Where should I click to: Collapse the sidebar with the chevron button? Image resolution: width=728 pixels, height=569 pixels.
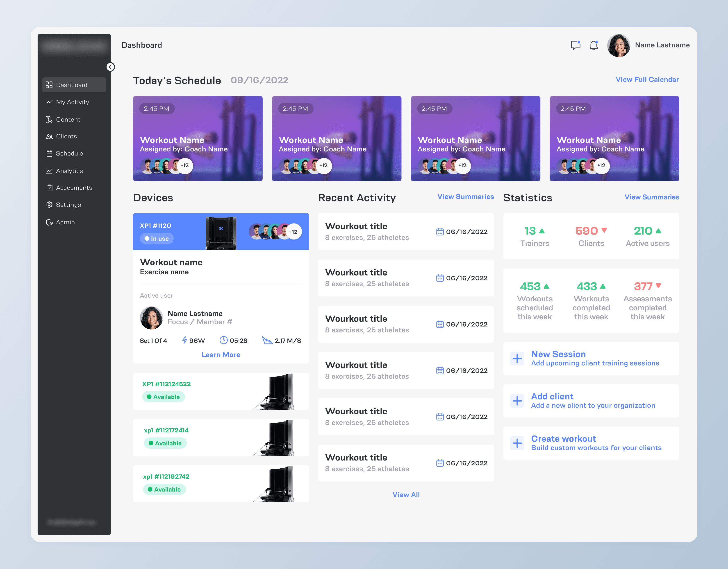[x=110, y=67]
